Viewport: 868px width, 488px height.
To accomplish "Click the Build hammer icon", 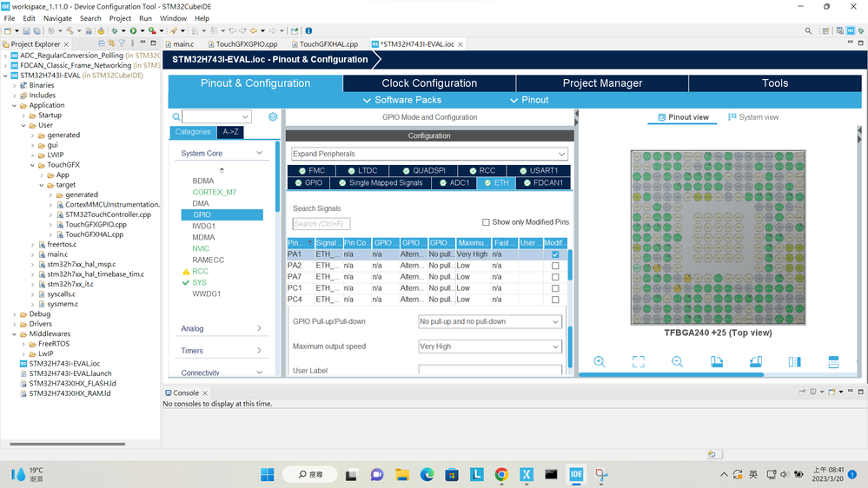I will tap(70, 31).
